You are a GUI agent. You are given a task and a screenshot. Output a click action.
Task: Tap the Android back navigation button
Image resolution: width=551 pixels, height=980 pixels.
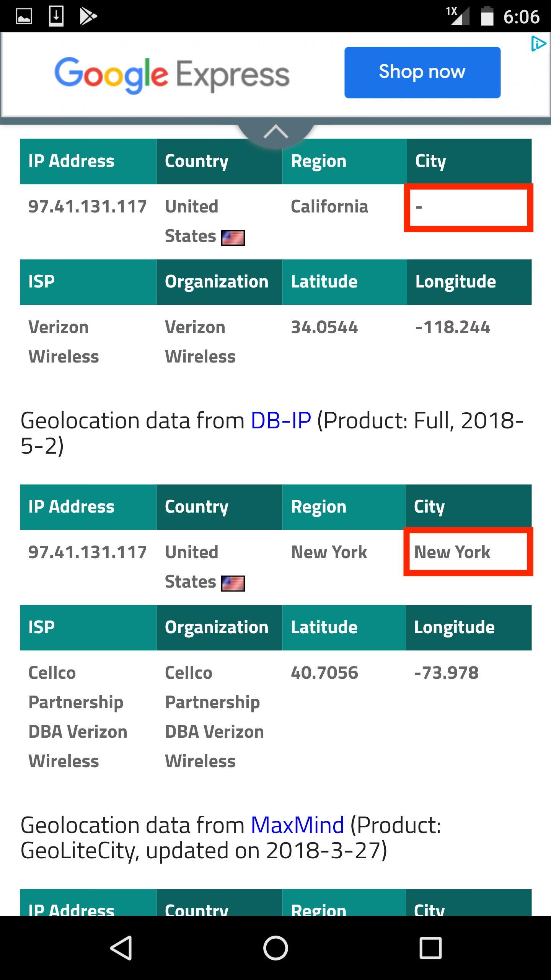tap(121, 948)
